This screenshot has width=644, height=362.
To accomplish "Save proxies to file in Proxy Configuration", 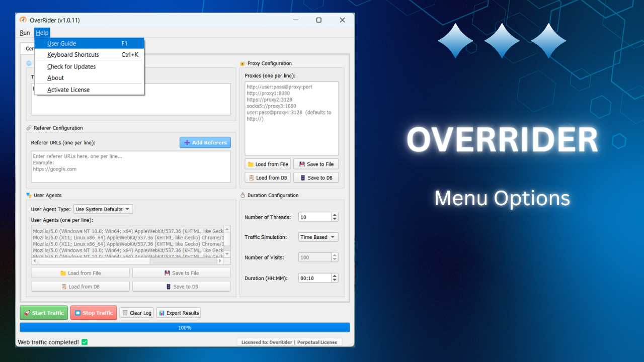I will pos(316,164).
